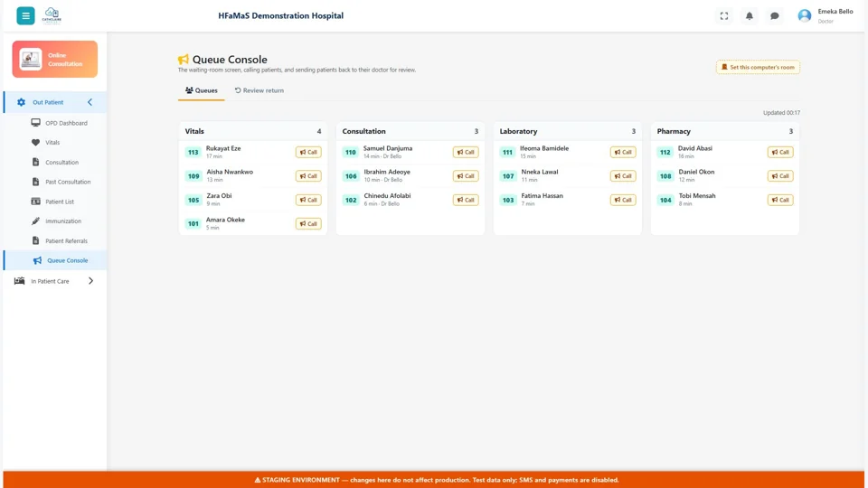
Task: Click the Patient List card icon
Action: pyautogui.click(x=35, y=202)
